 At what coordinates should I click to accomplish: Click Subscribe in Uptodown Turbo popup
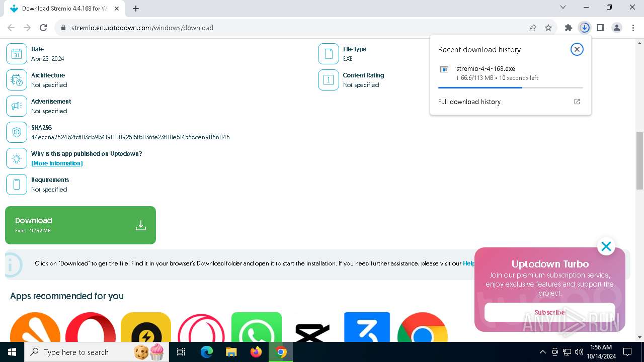[549, 312]
